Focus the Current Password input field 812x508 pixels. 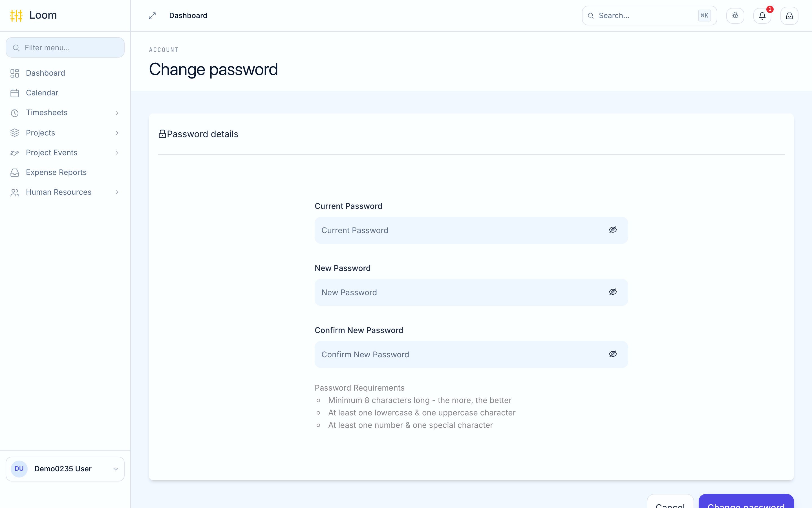click(471, 230)
